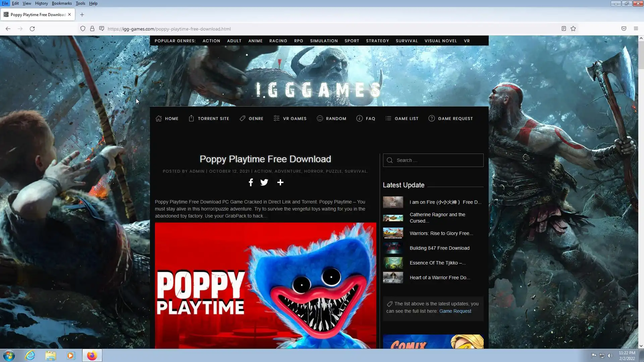
Task: Click the Twitter share icon
Action: tap(264, 182)
